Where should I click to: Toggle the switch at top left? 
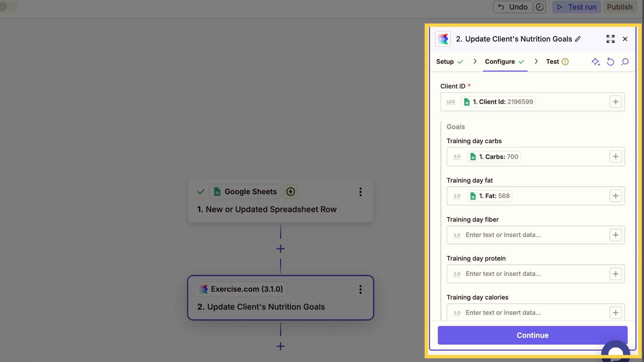[8, 6]
